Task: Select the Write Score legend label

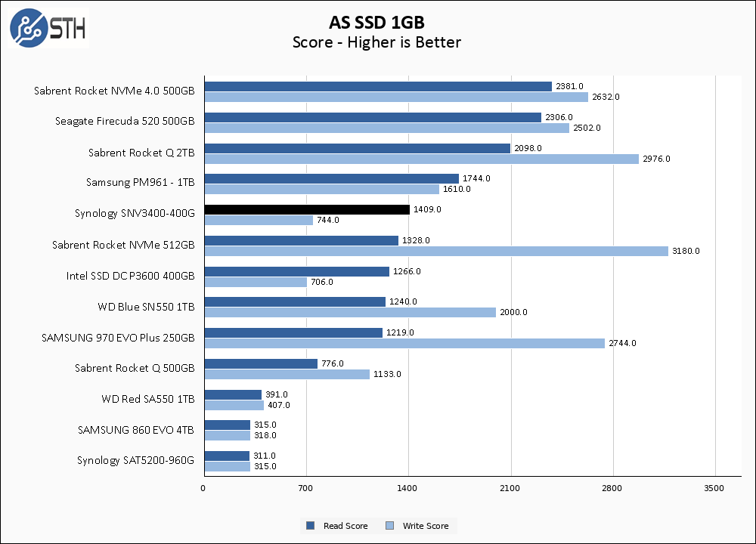Action: pyautogui.click(x=426, y=526)
